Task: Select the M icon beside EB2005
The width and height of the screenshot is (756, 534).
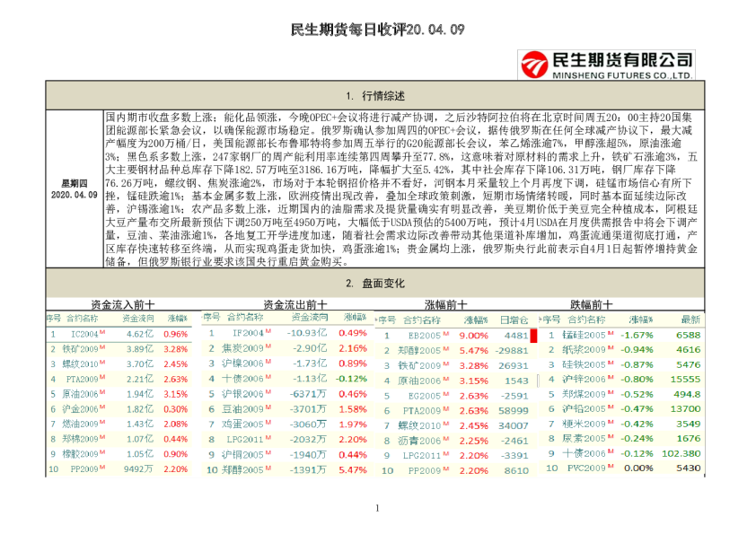Action: point(447,335)
